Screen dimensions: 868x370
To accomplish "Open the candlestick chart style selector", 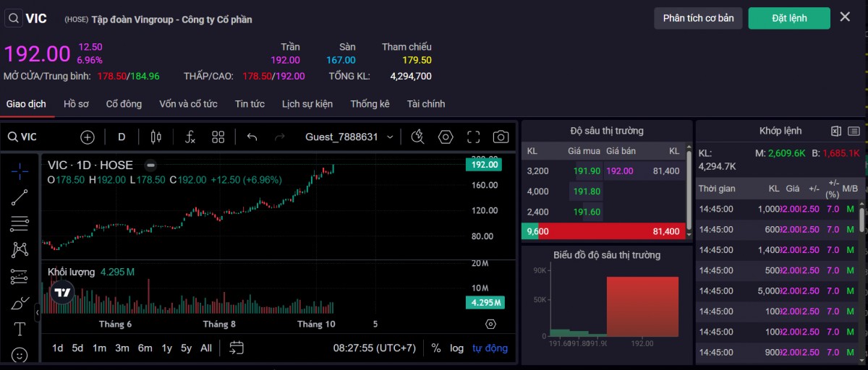I will click(x=155, y=137).
